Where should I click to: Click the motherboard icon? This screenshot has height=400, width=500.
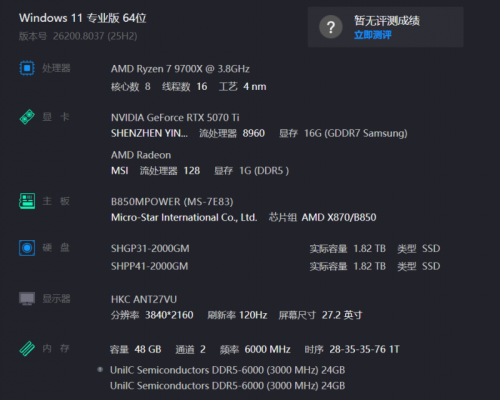click(x=27, y=201)
